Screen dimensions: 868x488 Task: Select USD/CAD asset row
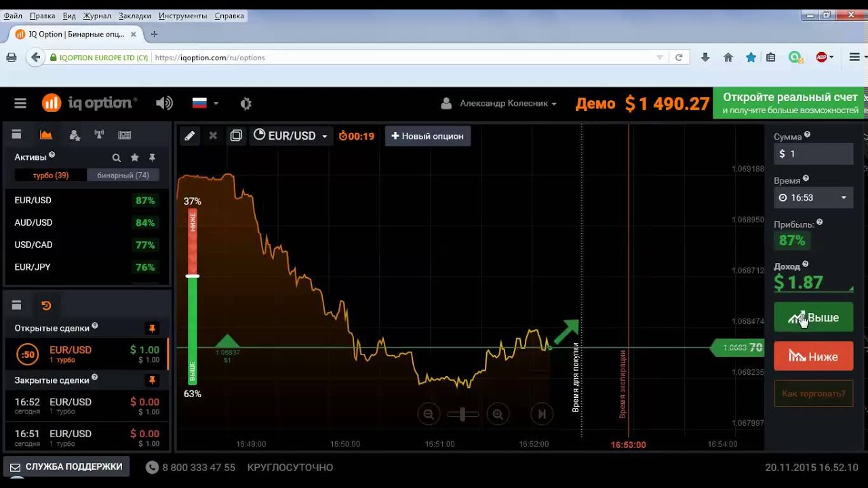87,245
